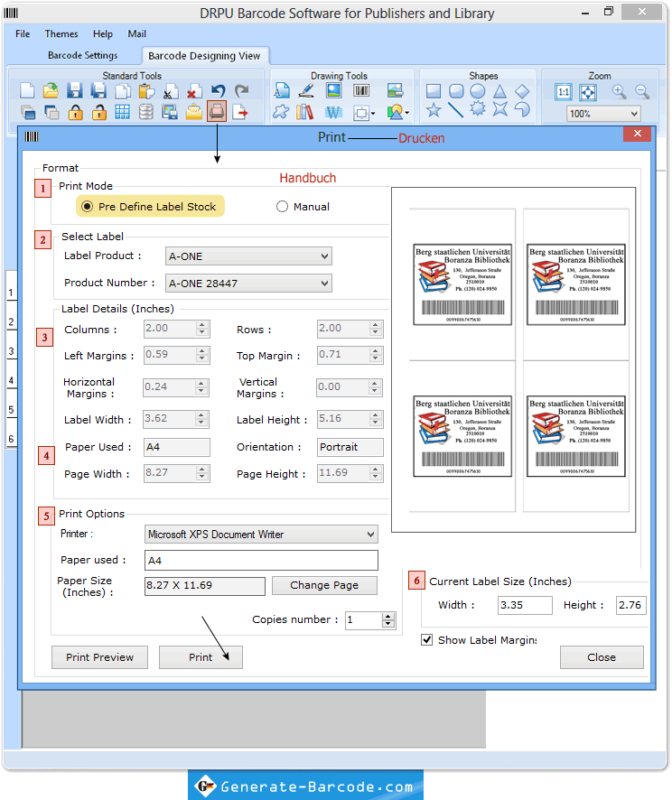Select the Picture drawing tool icon
The height and width of the screenshot is (800, 672).
coord(334,91)
